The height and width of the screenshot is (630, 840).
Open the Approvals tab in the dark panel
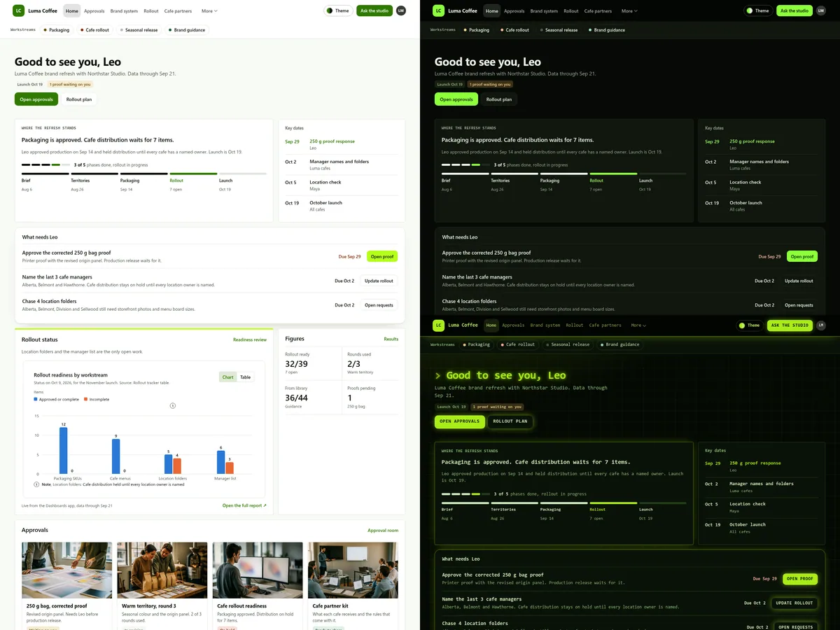point(514,11)
